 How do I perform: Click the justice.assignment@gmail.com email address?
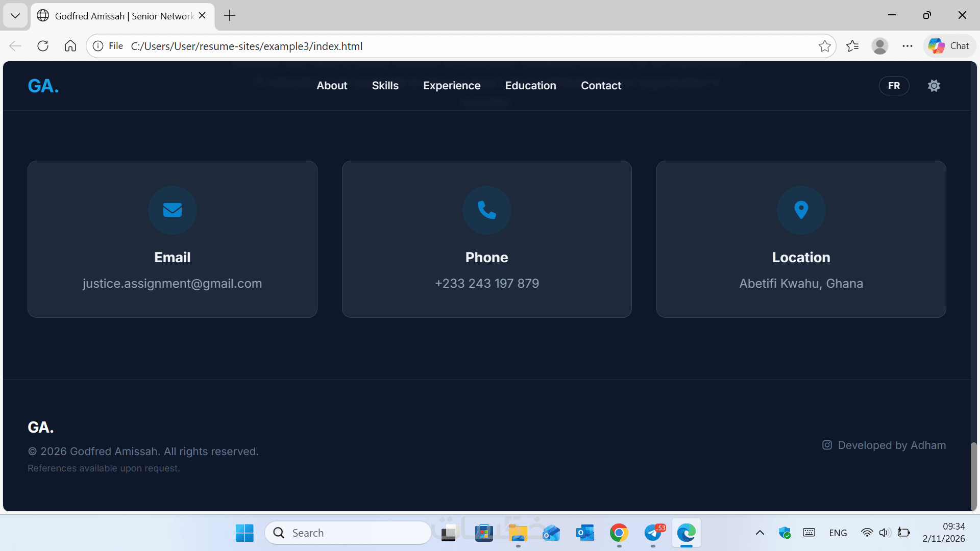(x=172, y=283)
